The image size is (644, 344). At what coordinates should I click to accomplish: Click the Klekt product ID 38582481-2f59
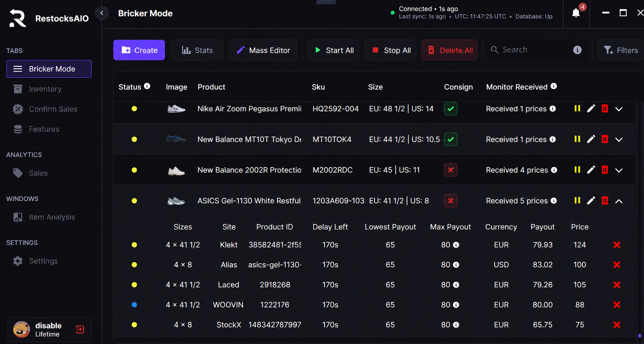275,245
